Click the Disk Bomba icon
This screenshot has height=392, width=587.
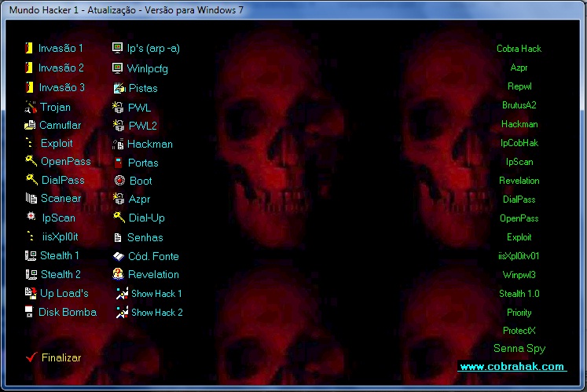point(30,312)
